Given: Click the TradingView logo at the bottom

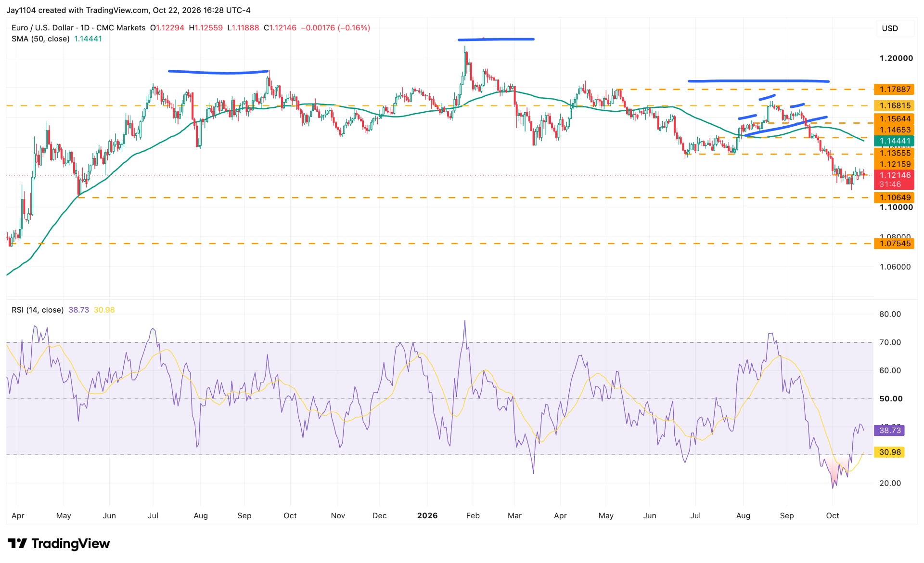Looking at the screenshot, I should click(x=59, y=544).
